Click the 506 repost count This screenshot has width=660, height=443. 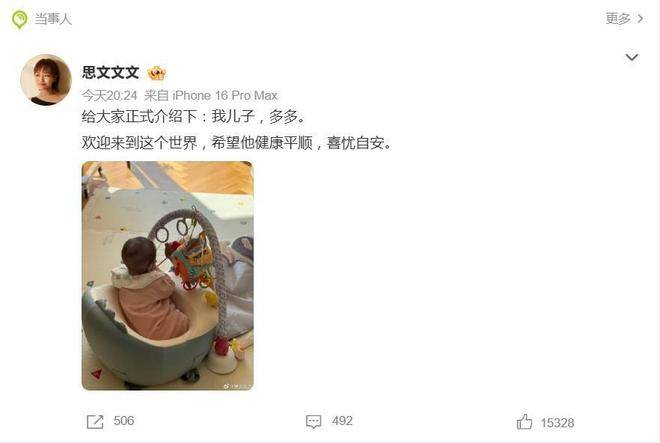point(124,421)
